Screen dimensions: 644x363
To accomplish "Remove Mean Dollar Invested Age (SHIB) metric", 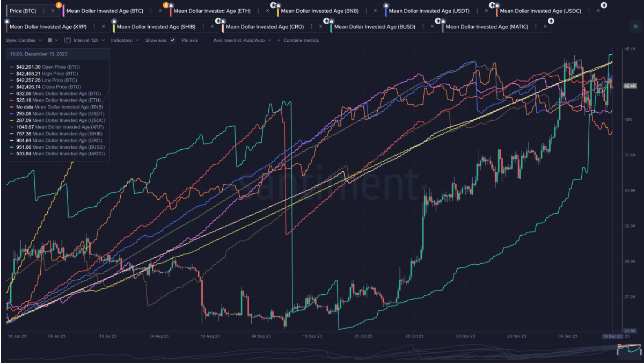I will pos(212,27).
